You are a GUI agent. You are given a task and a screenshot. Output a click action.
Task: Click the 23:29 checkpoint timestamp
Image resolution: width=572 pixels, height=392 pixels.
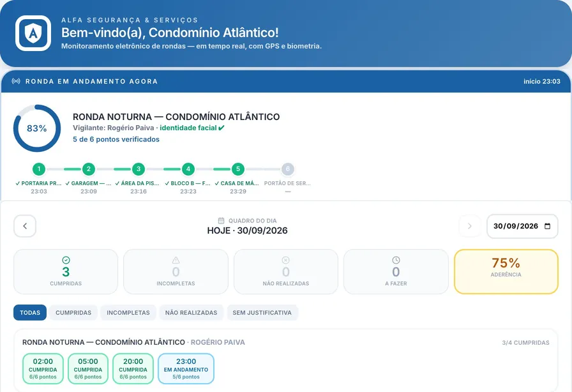[238, 192]
